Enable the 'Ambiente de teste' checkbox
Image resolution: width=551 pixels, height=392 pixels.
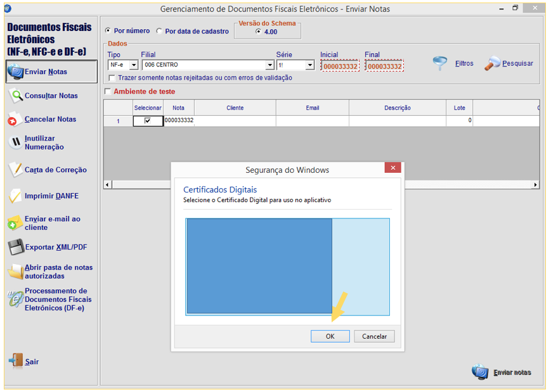(107, 91)
